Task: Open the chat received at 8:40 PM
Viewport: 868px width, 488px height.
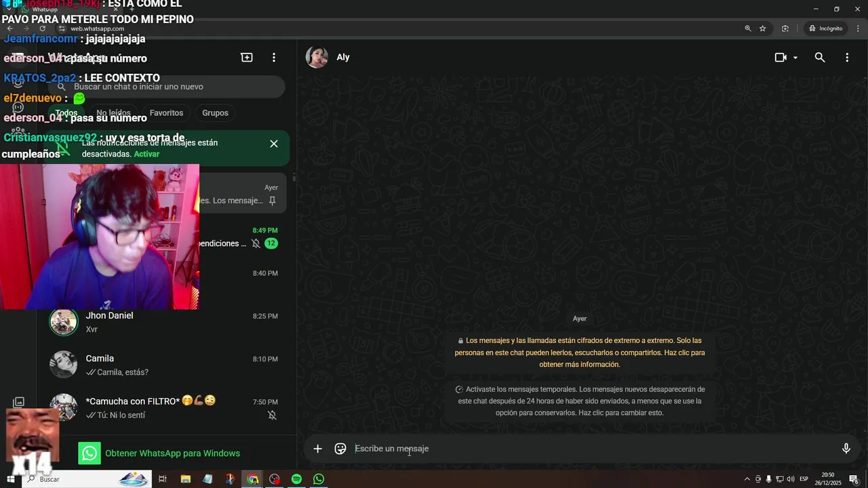Action: click(x=241, y=279)
